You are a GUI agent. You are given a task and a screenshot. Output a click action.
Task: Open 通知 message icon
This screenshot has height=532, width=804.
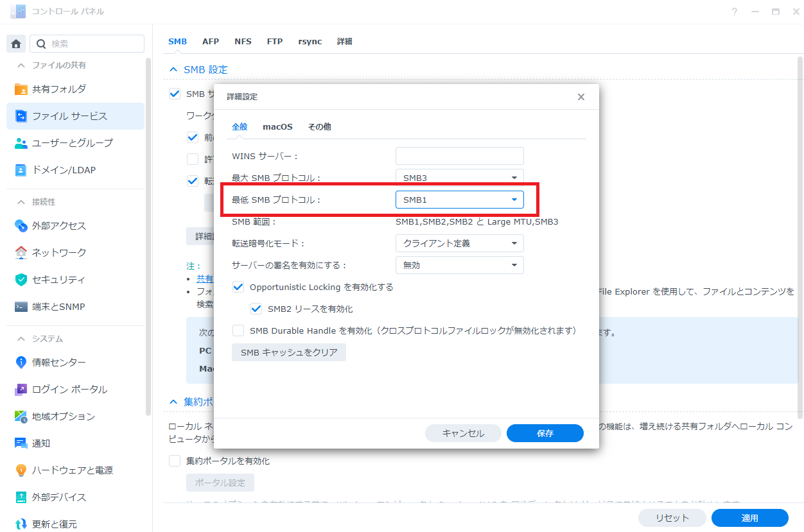tap(21, 443)
